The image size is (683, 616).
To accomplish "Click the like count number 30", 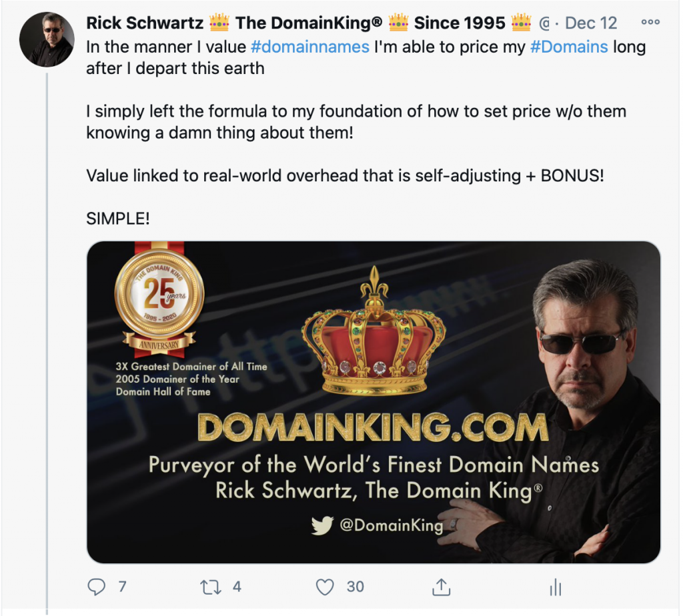I will pos(355,587).
